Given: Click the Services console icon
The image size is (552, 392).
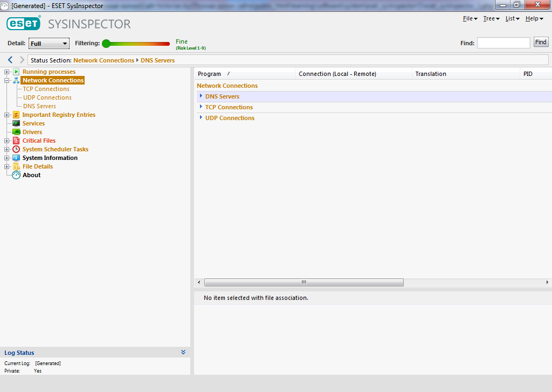Looking at the screenshot, I should [x=16, y=123].
